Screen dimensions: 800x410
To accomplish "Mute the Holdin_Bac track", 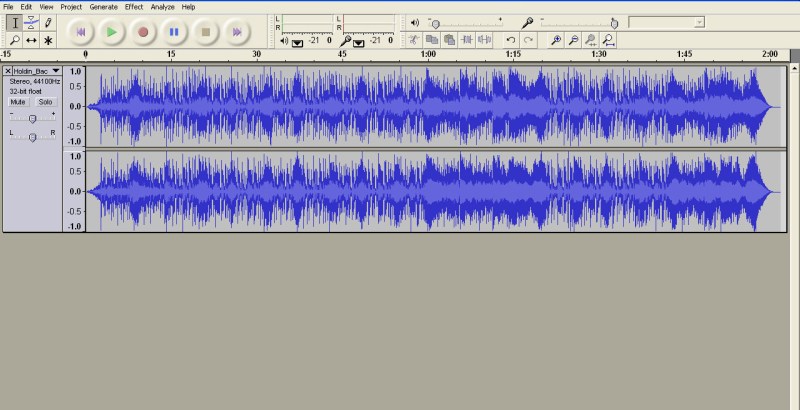I will tap(18, 101).
